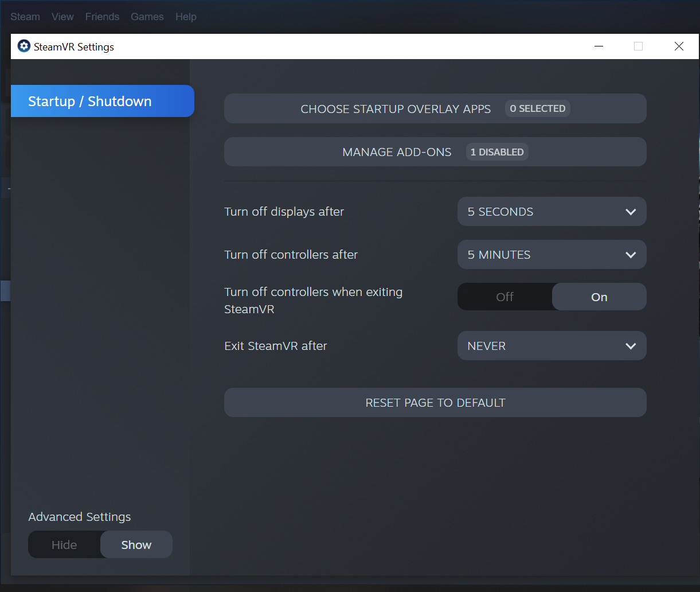Set turn off controllers when exiting to On

point(599,297)
